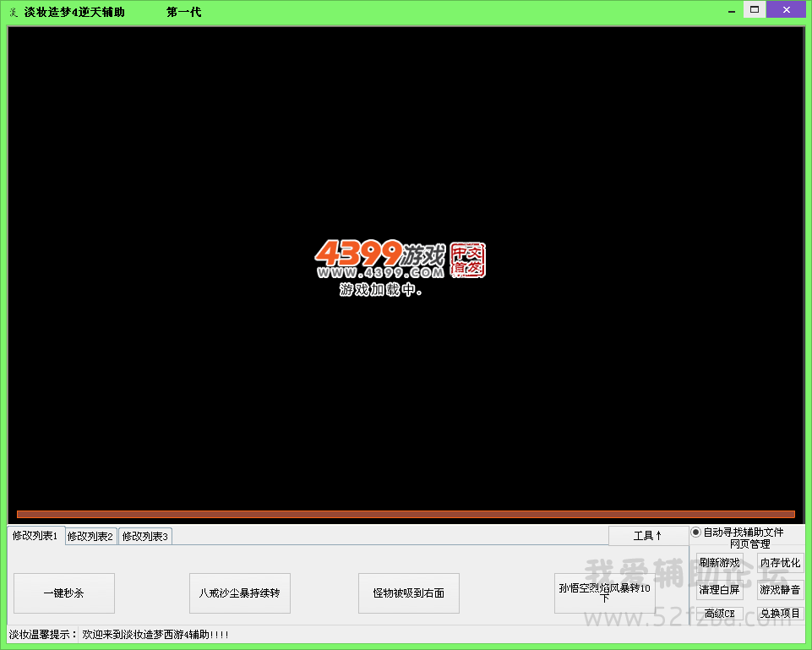The image size is (812, 650).
Task: Select 自动寻找辅助文件 radio button
Action: click(696, 532)
